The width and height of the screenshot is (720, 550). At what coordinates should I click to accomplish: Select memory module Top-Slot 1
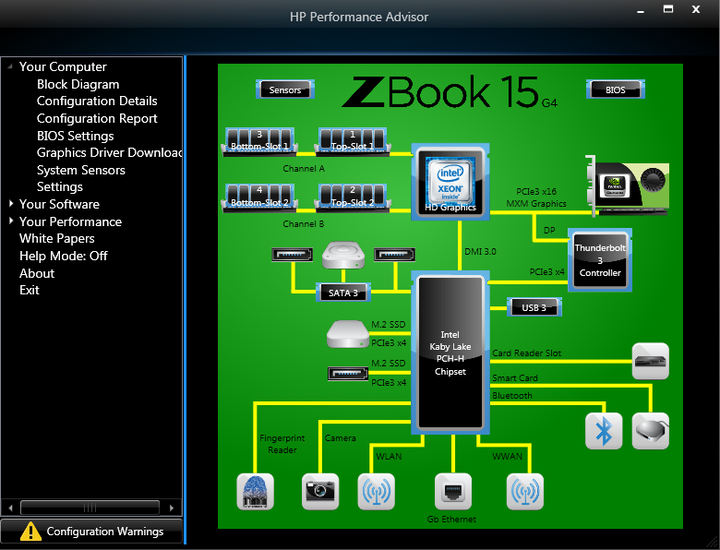(x=352, y=142)
